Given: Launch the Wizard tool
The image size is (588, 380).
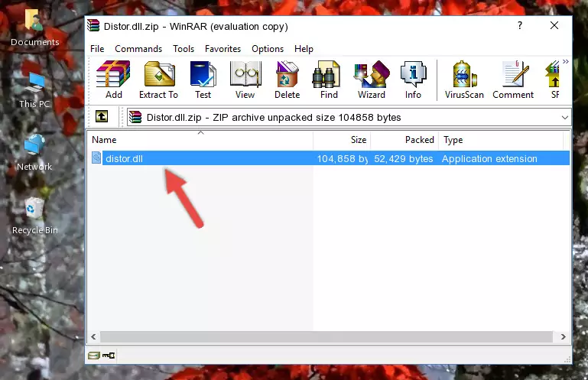Looking at the screenshot, I should click(372, 80).
